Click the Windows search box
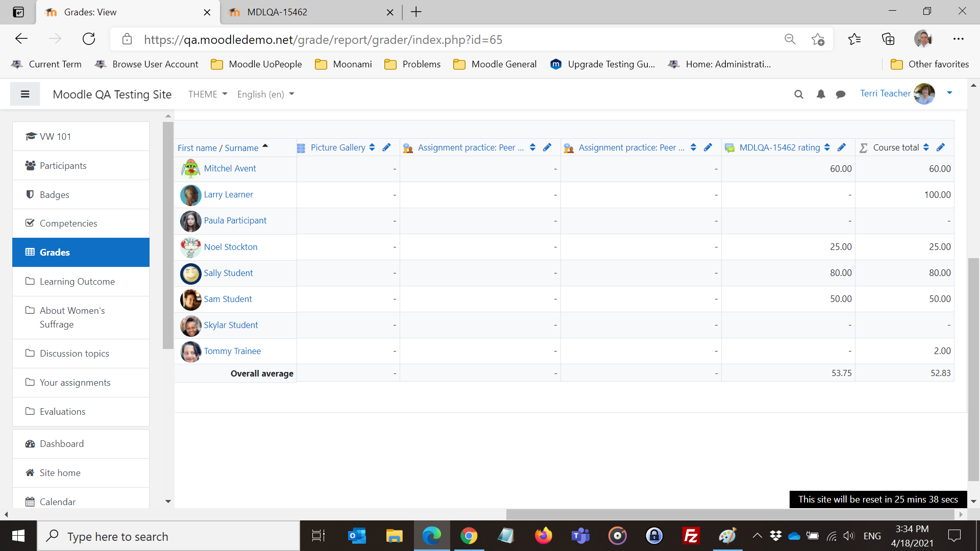The image size is (980, 551). [x=168, y=536]
